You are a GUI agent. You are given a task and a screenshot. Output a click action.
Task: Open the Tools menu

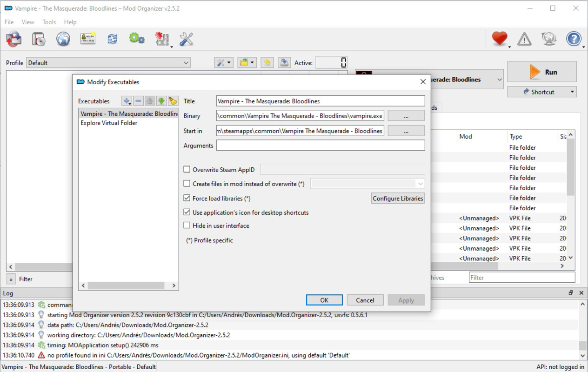click(x=49, y=22)
